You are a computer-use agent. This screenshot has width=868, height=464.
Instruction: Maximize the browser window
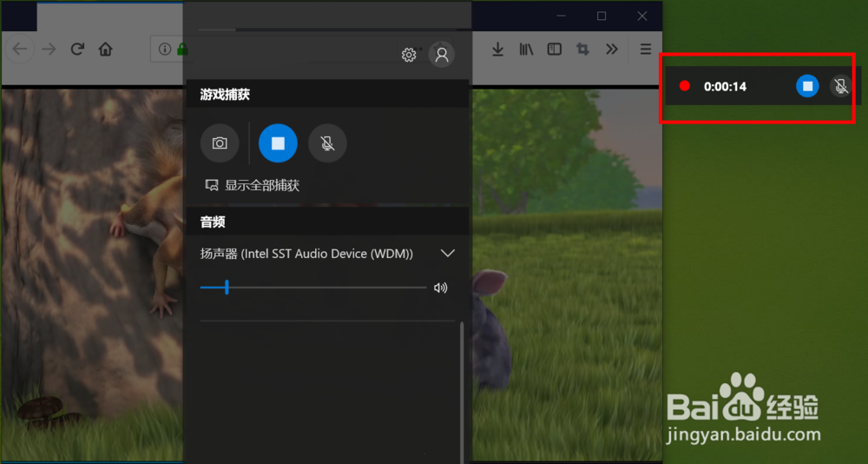coord(602,17)
